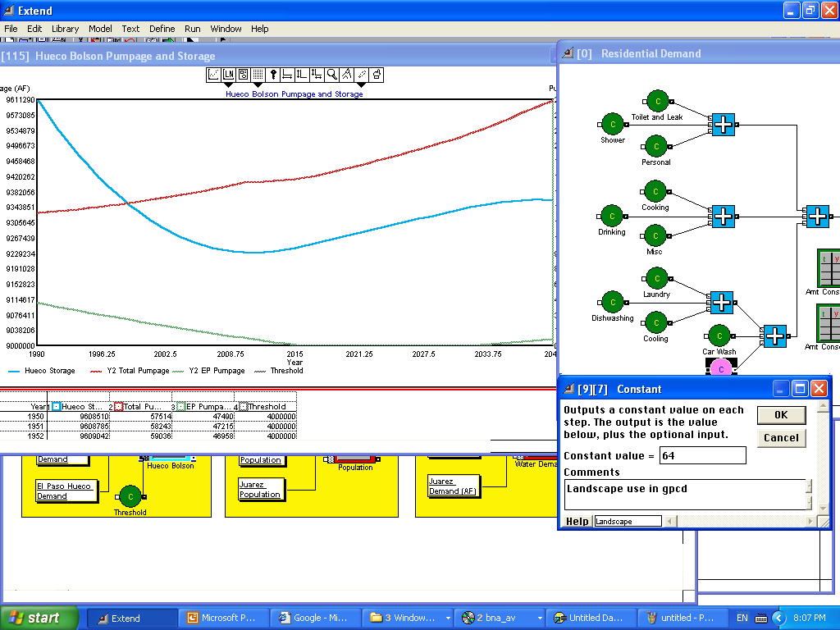
Task: Toggle the red Total Pumpage trace marker
Action: point(119,407)
